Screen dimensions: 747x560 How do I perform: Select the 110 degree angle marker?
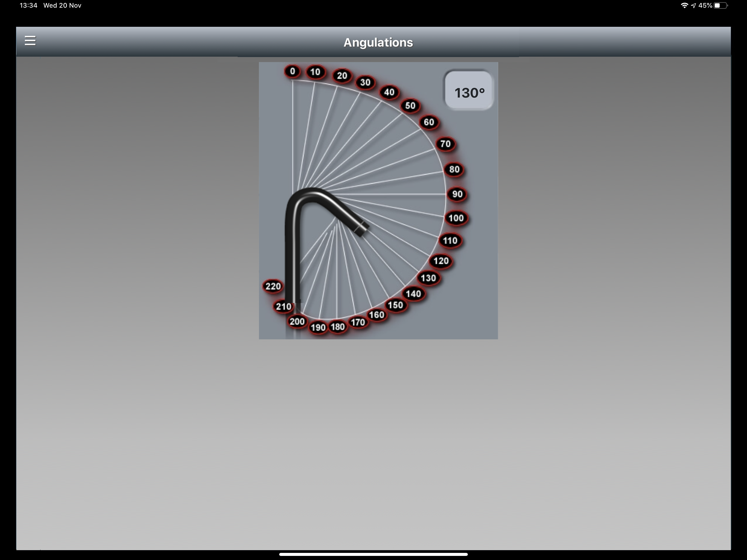pyautogui.click(x=450, y=241)
